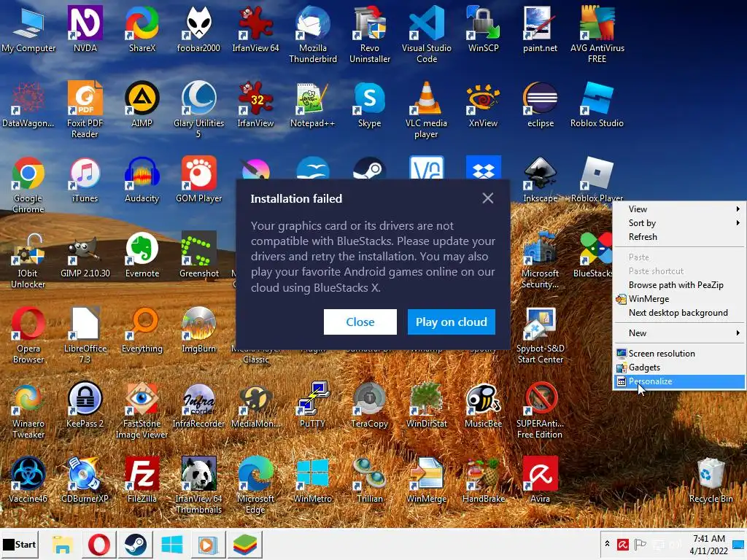Open paint.net desktop shortcut
Viewport: 747px width, 560px height.
click(x=540, y=28)
